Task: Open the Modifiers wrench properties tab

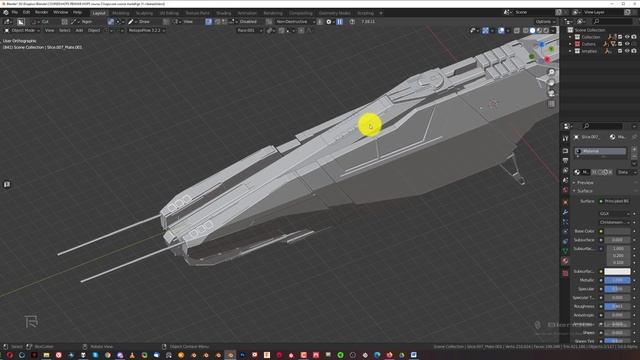Action: 565,212
